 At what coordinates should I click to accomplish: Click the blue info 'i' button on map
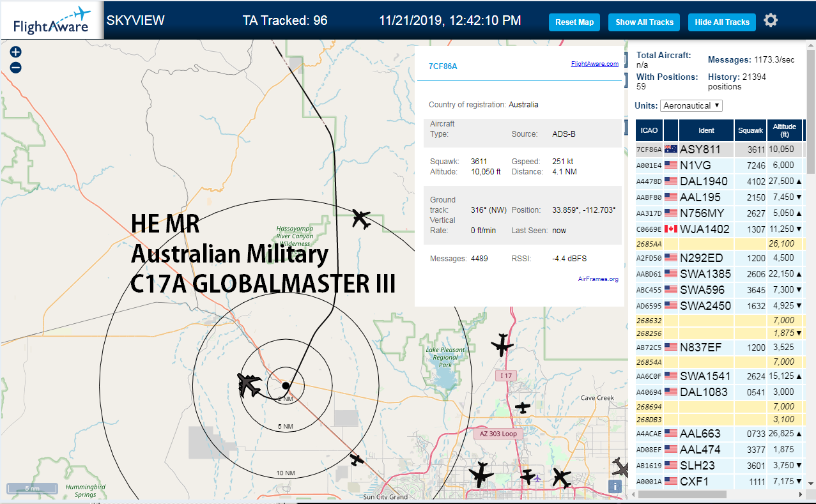(x=615, y=486)
